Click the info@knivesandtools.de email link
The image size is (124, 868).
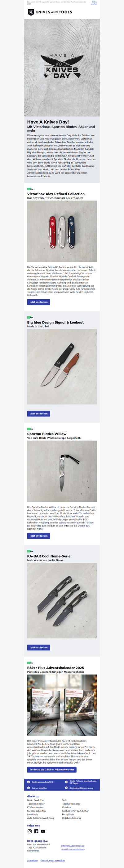pos(73,845)
